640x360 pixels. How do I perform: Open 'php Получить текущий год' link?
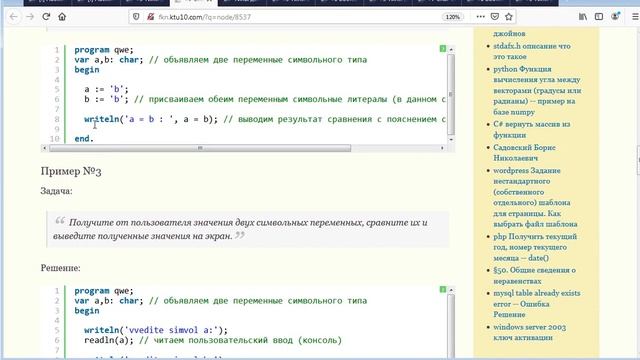535,247
